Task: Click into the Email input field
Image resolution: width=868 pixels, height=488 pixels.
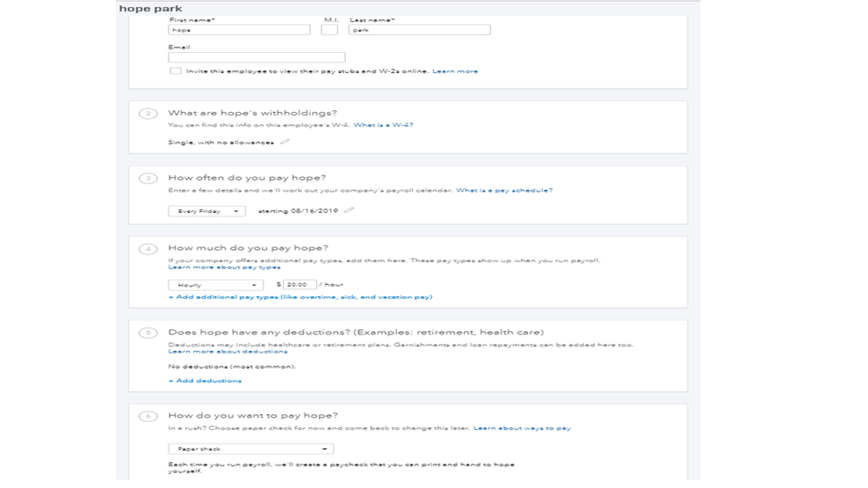Action: point(256,57)
